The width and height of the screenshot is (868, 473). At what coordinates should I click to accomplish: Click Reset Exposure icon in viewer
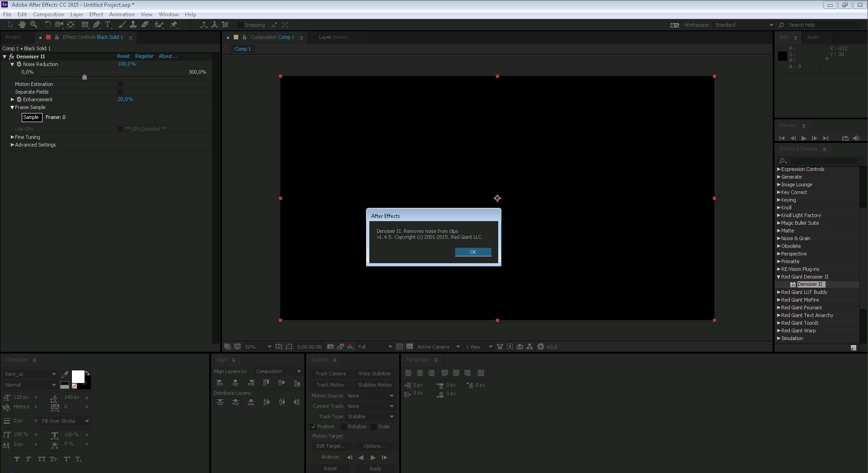540,347
